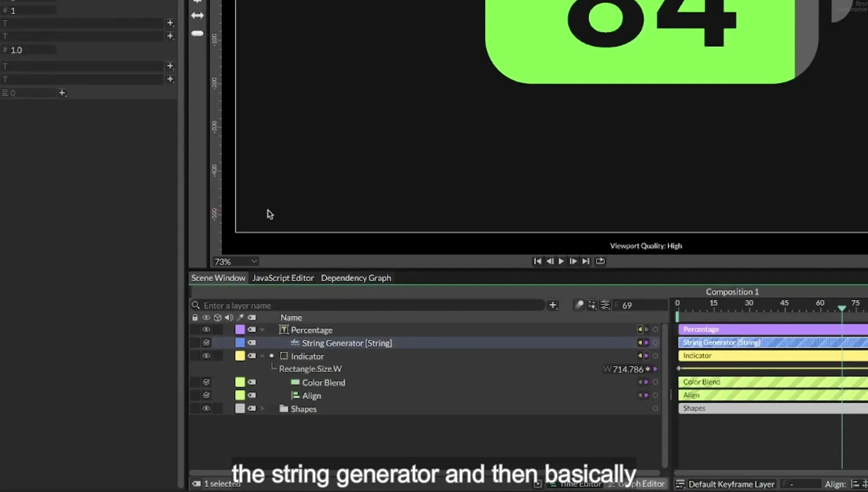The width and height of the screenshot is (868, 492).
Task: Open the Dependency Graph tab
Action: 356,278
